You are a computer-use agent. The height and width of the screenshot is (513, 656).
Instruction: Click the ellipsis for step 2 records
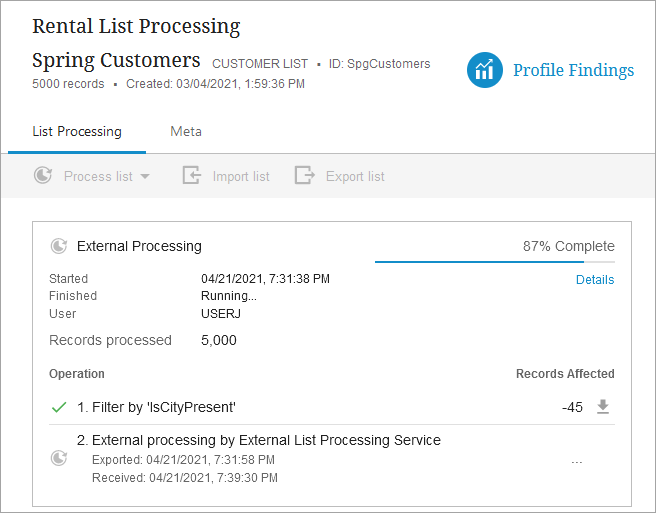coord(576,460)
